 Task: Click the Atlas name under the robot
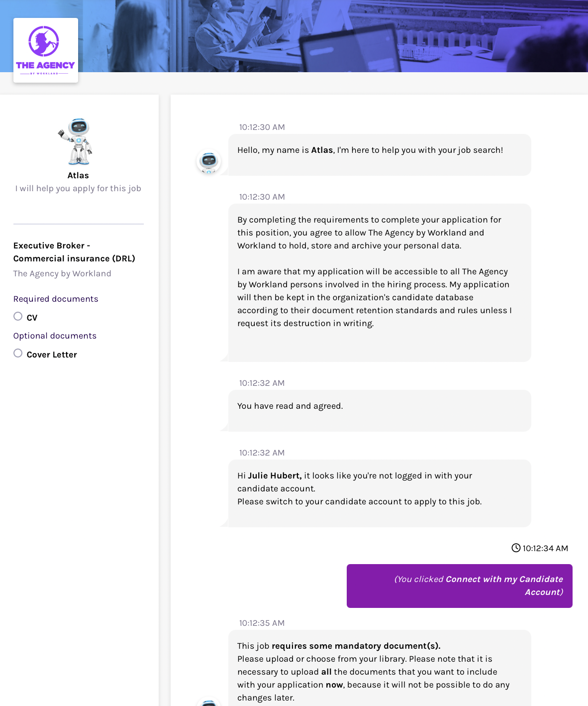tap(78, 175)
